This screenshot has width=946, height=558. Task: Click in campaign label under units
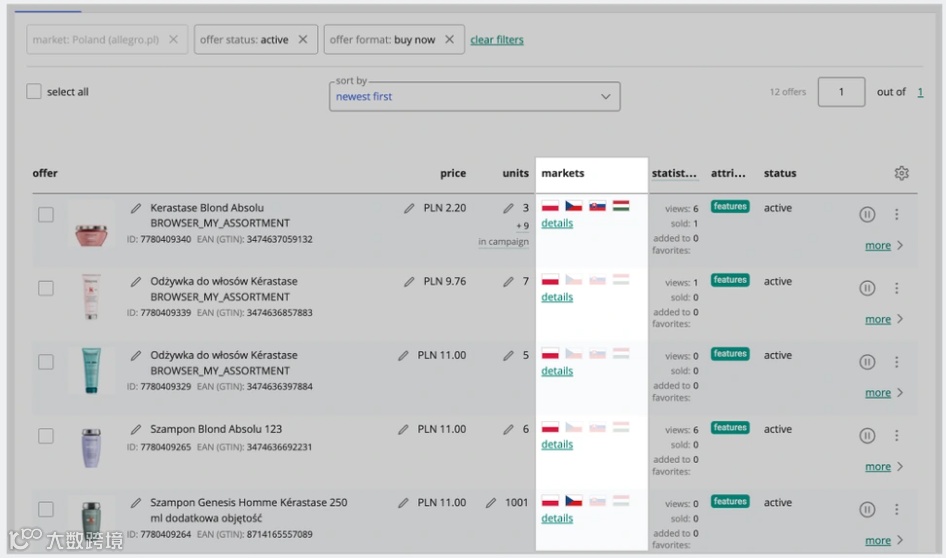click(503, 241)
